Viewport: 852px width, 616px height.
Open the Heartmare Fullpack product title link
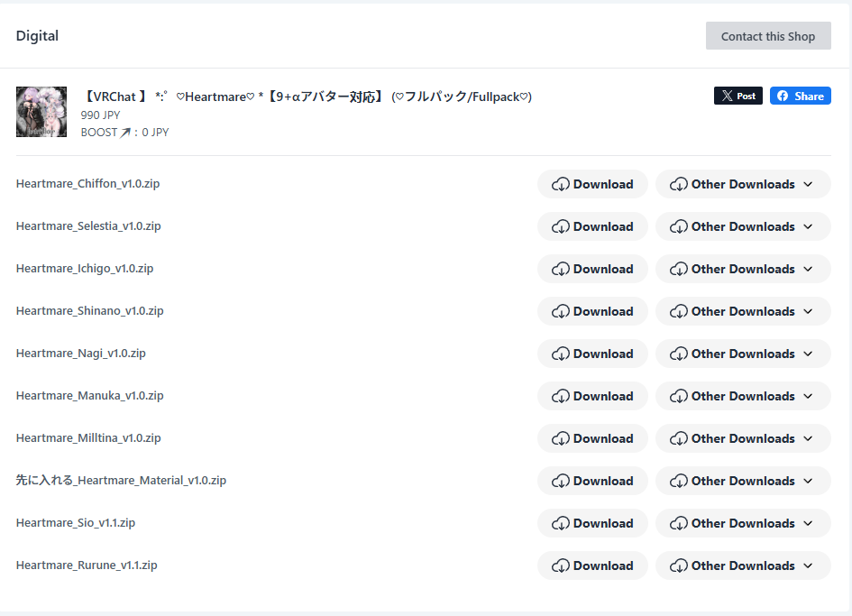coord(307,97)
